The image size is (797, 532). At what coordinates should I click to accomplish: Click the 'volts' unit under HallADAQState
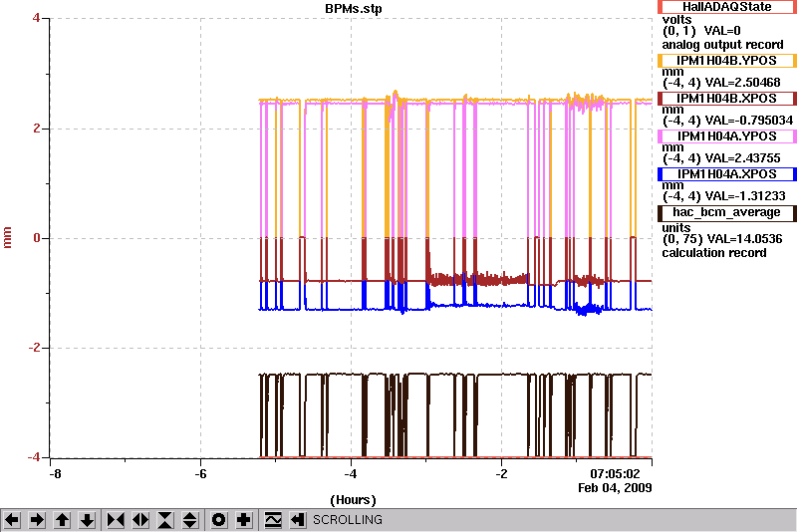(676, 20)
